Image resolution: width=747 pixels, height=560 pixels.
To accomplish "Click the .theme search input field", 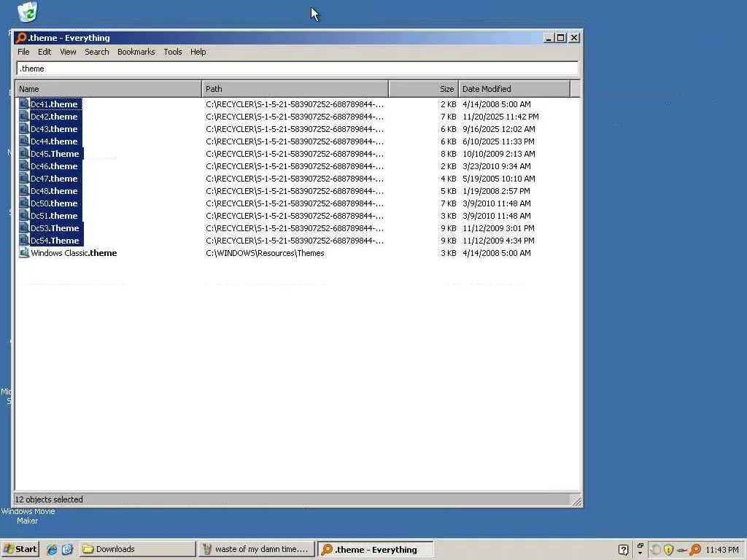I will (x=298, y=69).
